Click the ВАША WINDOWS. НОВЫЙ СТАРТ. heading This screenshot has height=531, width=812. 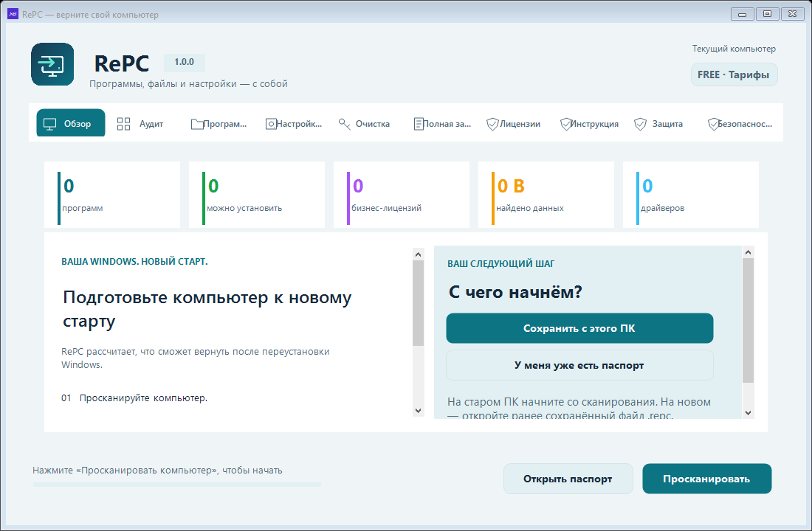[134, 261]
